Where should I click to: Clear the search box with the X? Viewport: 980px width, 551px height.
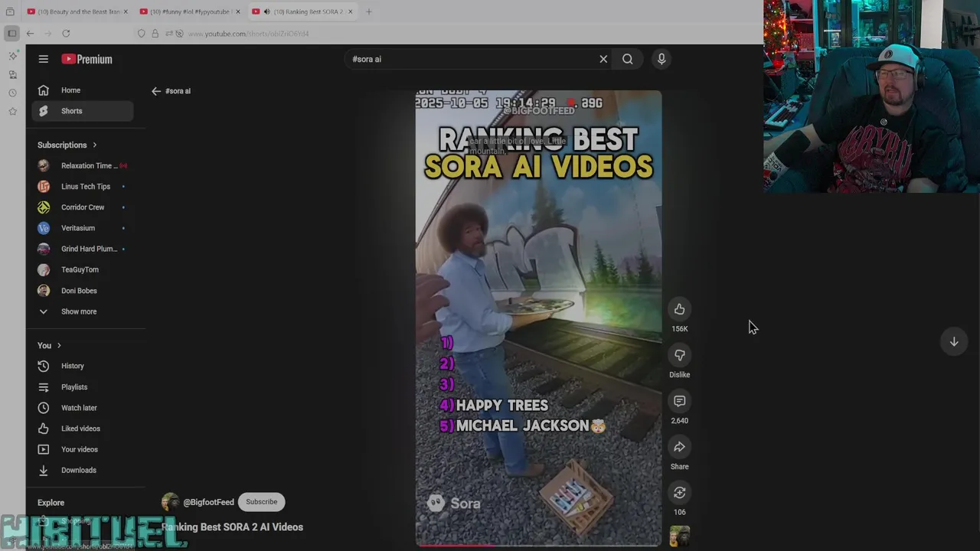click(x=603, y=59)
